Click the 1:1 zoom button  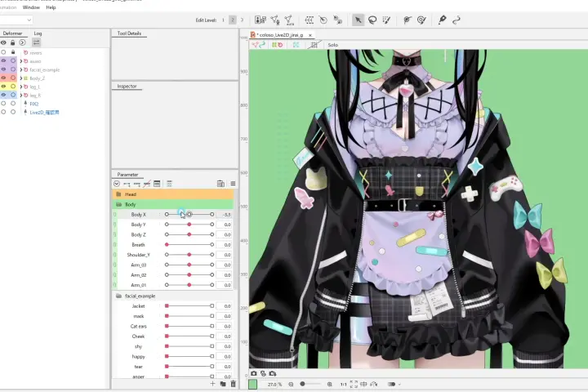point(343,384)
